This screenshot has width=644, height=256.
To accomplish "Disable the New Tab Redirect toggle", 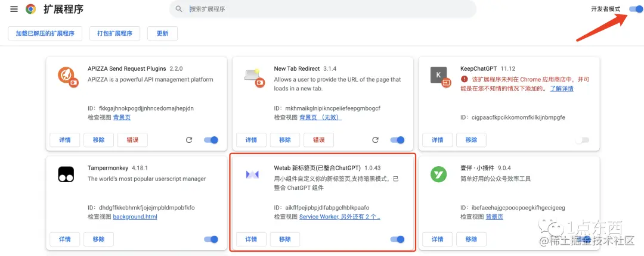I will 398,140.
